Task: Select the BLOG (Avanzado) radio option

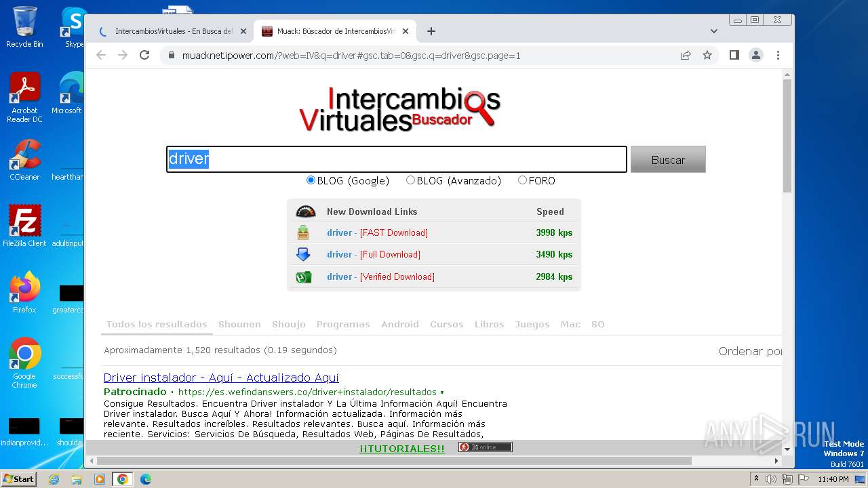Action: click(x=410, y=180)
